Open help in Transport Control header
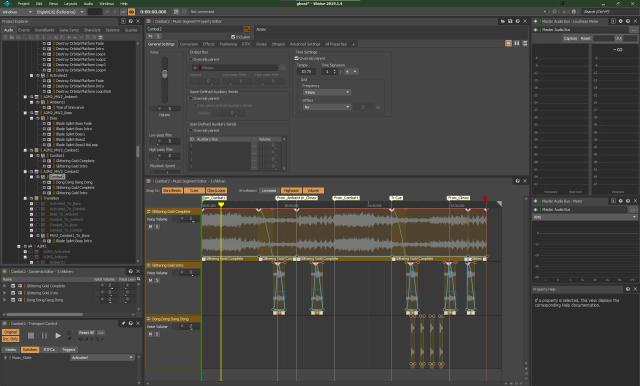Screen dimensions: 640x386 point(131,323)
